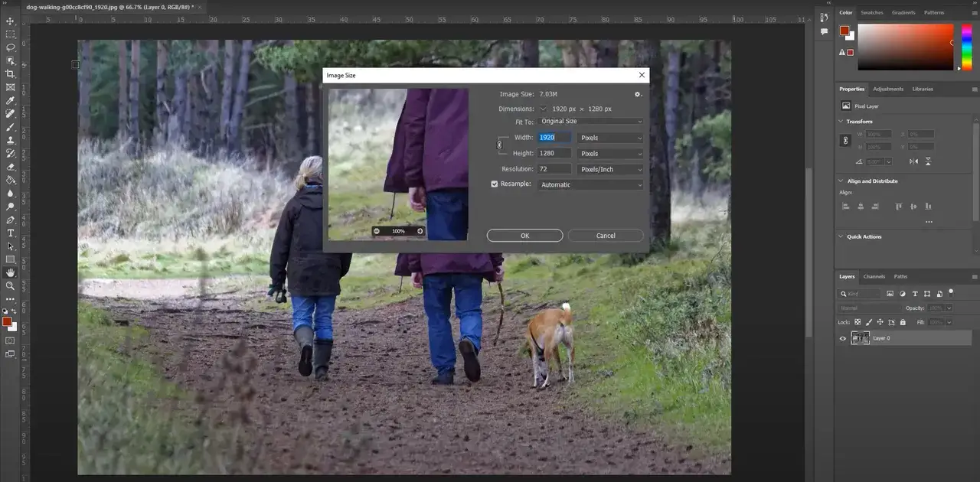Open Image Size dialog gear settings

pyautogui.click(x=638, y=94)
